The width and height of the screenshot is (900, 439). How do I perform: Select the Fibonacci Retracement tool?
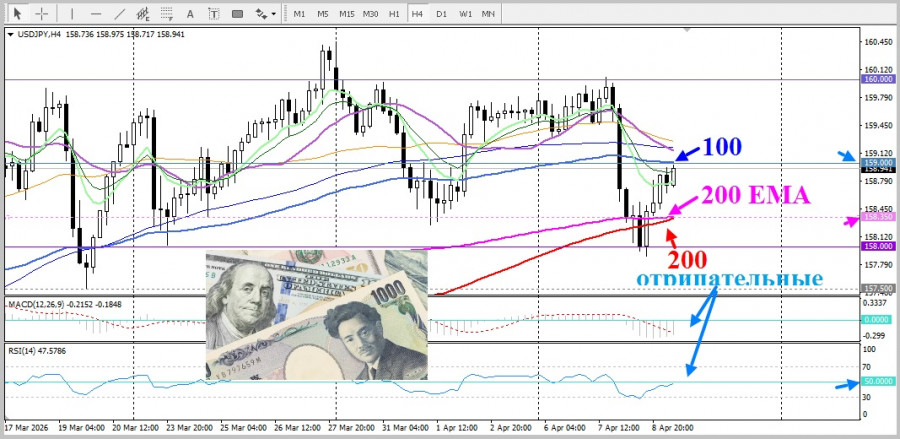coord(166,13)
